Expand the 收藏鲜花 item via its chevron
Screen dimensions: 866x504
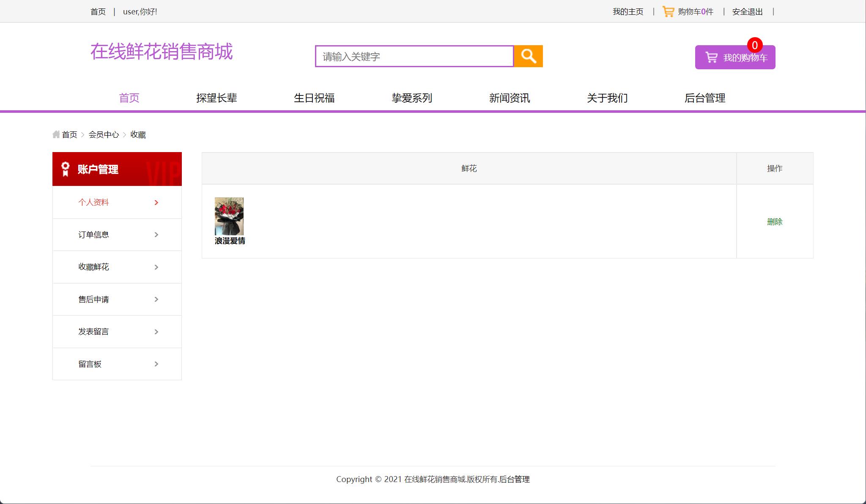[156, 267]
